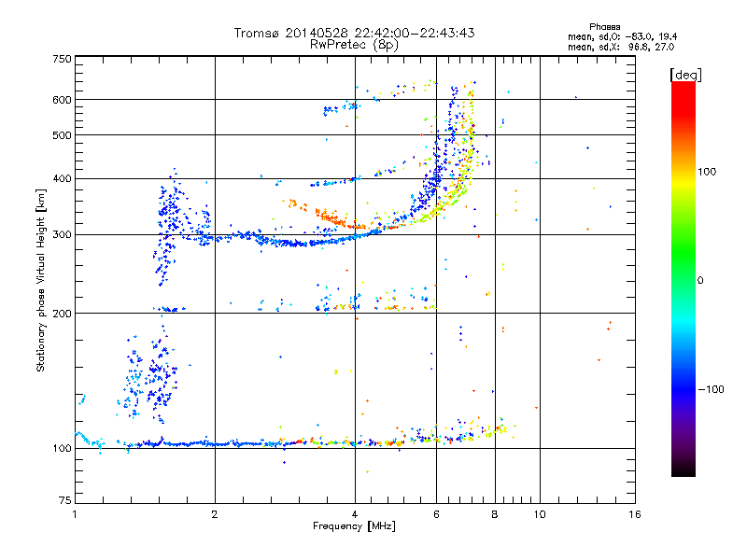Click the colorbar tick label '-100'
The height and width of the screenshot is (560, 747).
(711, 389)
